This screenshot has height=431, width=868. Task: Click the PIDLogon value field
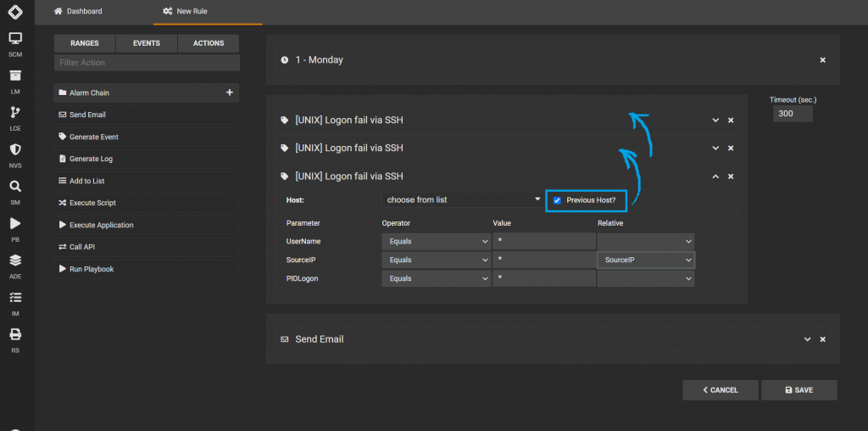(x=544, y=278)
